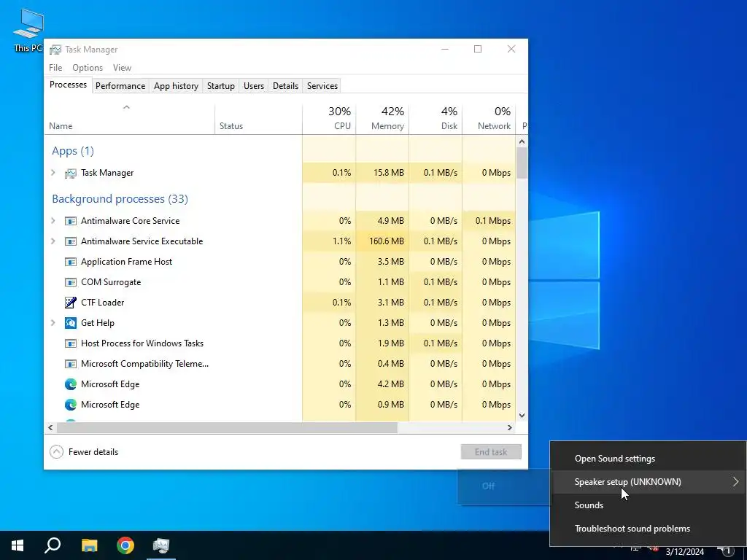The image size is (747, 560).
Task: Open the Speaker setup submenu arrow
Action: [x=735, y=482]
